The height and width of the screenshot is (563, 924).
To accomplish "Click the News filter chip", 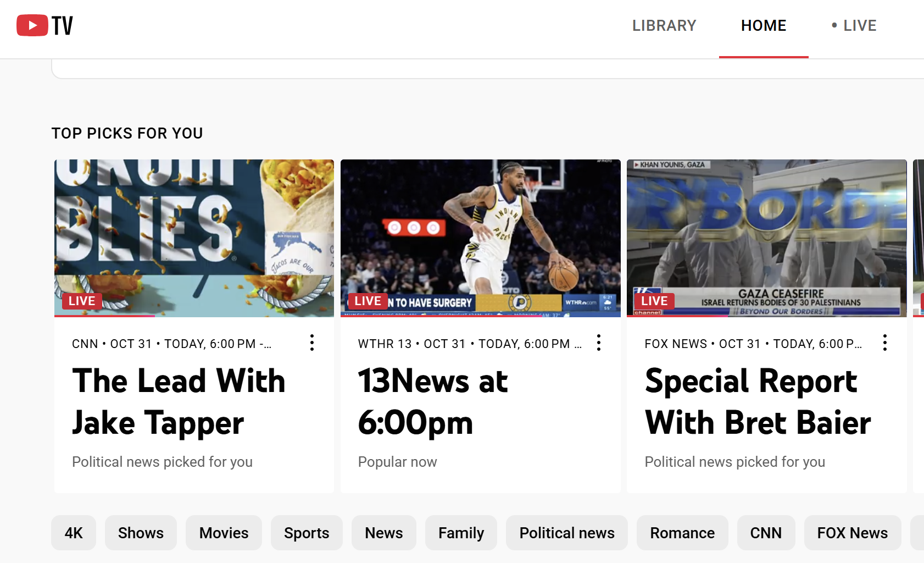I will pos(383,532).
